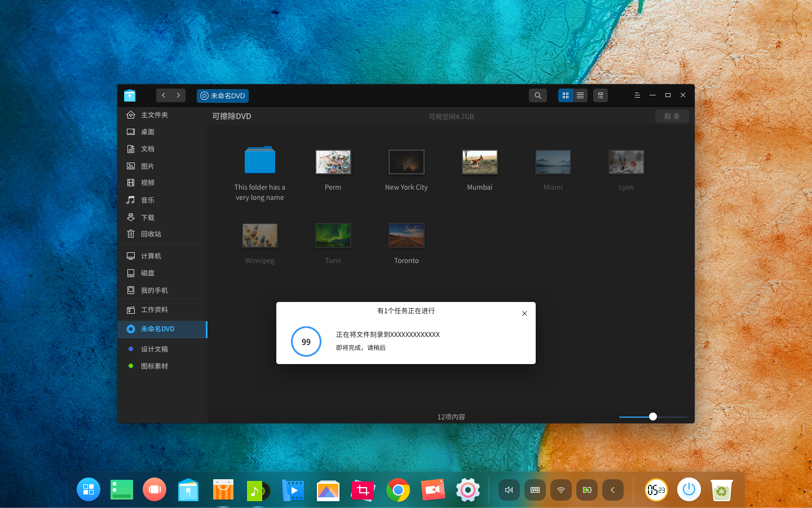This screenshot has height=508, width=812.
Task: Open the red screen recorder dock icon
Action: coord(155,489)
